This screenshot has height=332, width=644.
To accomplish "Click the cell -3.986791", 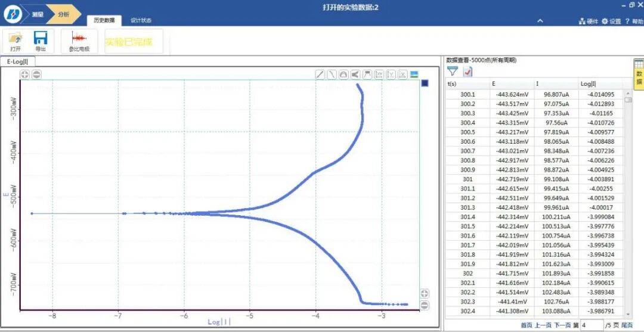I will point(600,312).
